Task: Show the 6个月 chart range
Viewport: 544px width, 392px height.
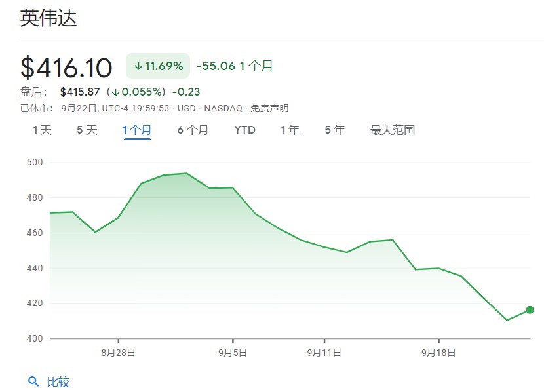Action: click(193, 130)
